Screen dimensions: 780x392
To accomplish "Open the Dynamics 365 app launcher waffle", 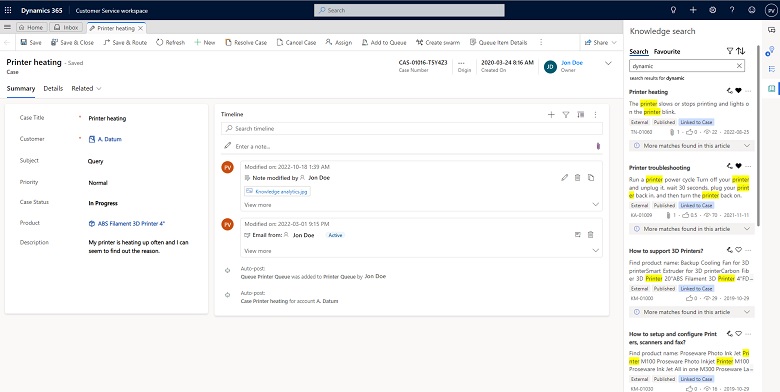I will (x=8, y=10).
